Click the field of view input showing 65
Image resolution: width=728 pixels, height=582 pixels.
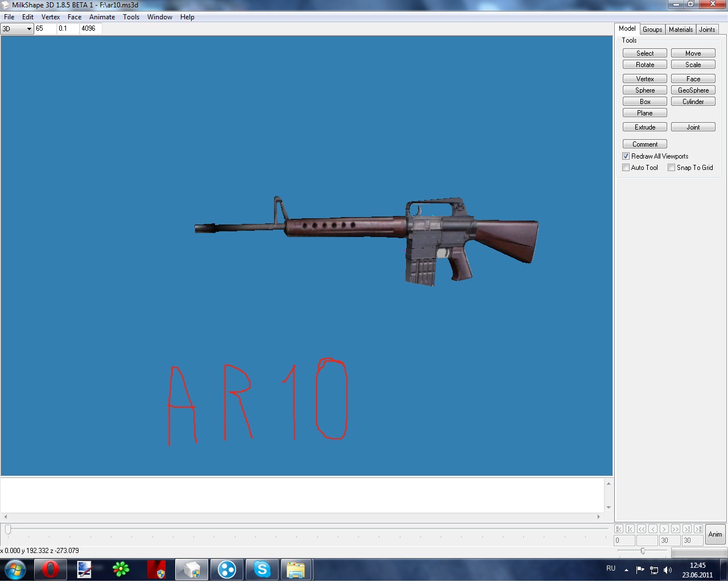click(45, 28)
